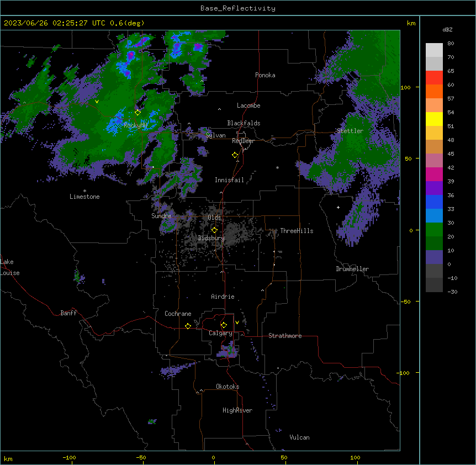Click the yellow diamond marker above Calgary label
Image resolution: width=476 pixels, height=465 pixels.
click(224, 325)
